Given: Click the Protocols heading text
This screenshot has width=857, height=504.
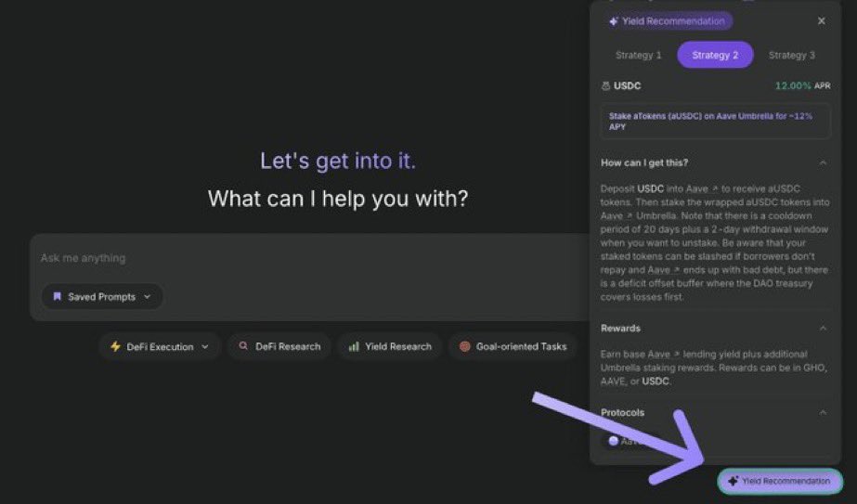Looking at the screenshot, I should [x=622, y=412].
